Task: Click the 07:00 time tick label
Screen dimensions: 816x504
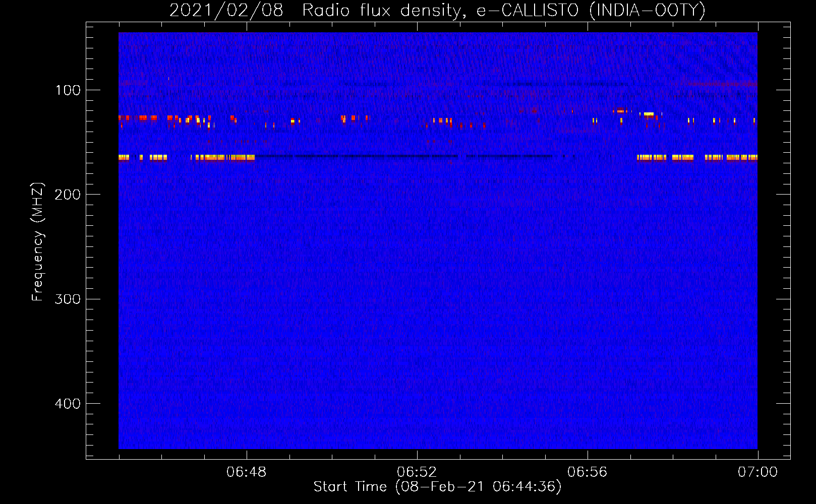Action: pos(757,472)
